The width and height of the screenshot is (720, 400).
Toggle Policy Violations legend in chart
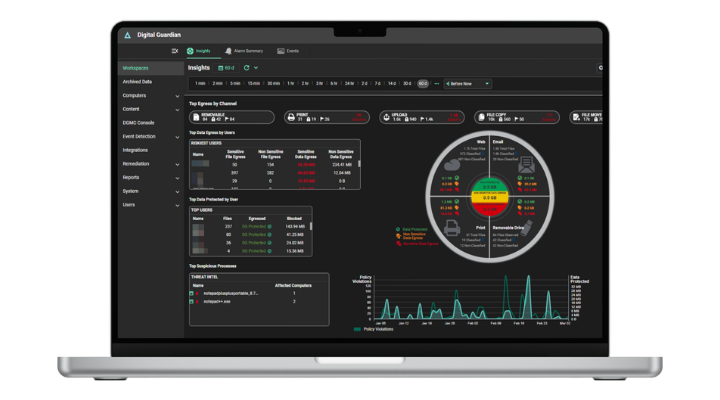pos(377,328)
